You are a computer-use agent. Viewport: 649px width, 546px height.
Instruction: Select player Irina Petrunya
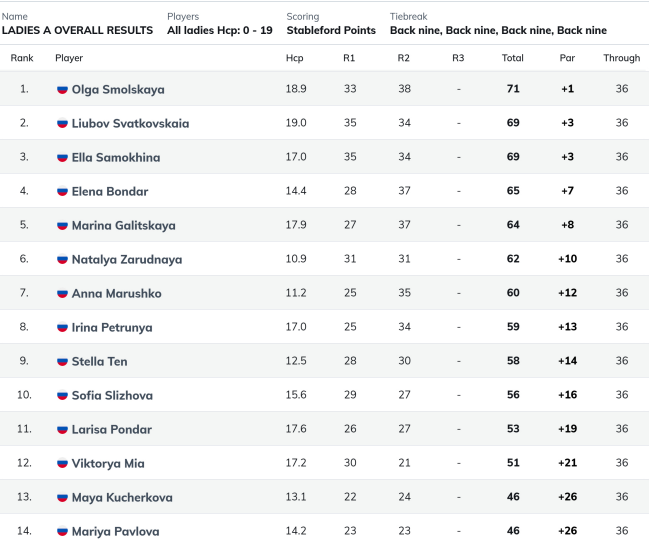point(112,327)
